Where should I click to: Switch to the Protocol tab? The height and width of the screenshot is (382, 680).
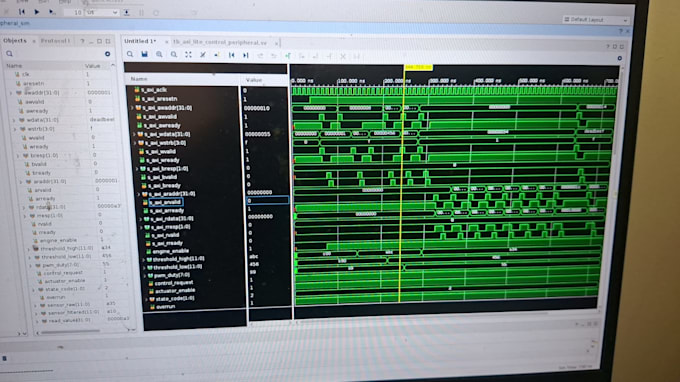[55, 41]
